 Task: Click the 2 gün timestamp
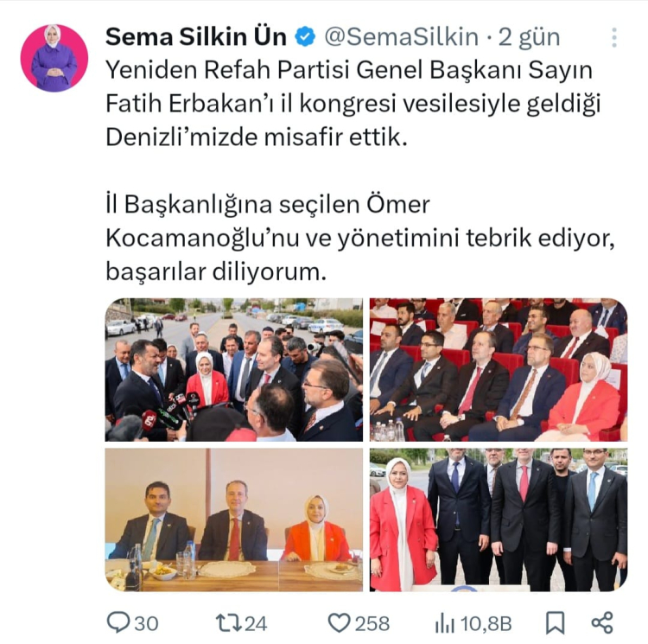tap(529, 37)
